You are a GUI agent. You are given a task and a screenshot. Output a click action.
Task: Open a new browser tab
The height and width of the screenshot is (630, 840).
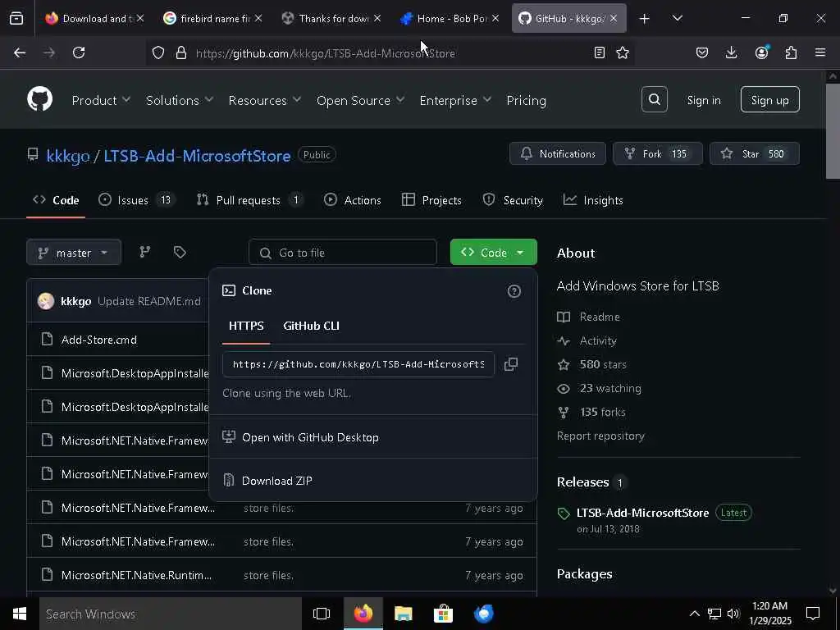(x=645, y=19)
